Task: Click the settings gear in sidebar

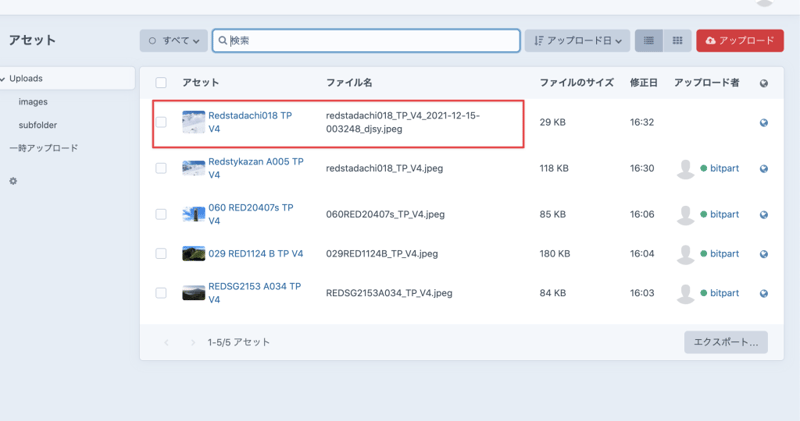Action: click(x=13, y=181)
